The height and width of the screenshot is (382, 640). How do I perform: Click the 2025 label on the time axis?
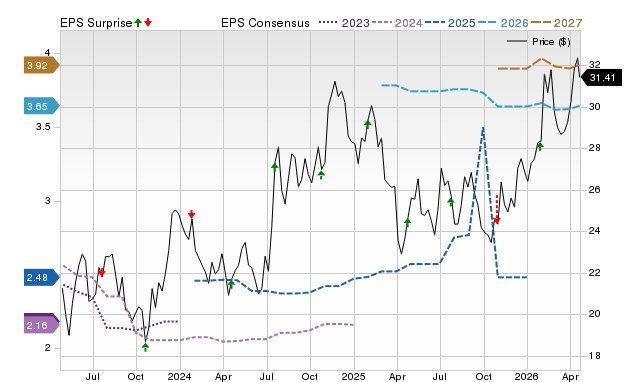pyautogui.click(x=353, y=376)
